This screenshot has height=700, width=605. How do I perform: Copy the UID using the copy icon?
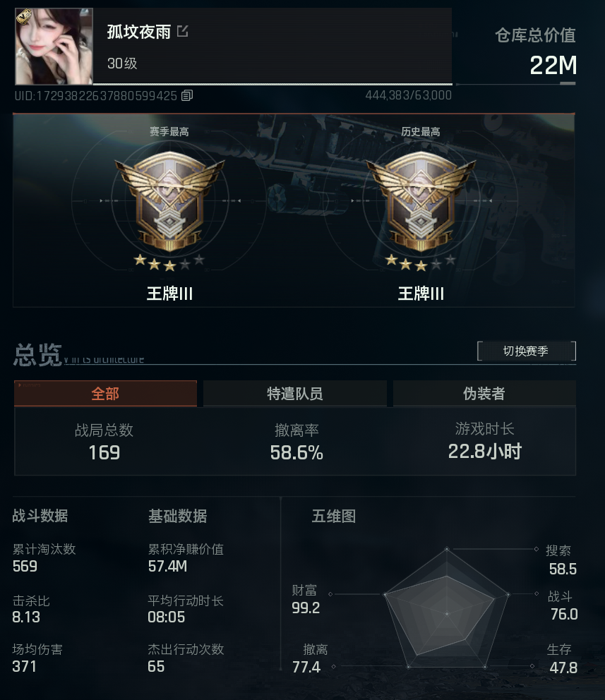tap(187, 95)
